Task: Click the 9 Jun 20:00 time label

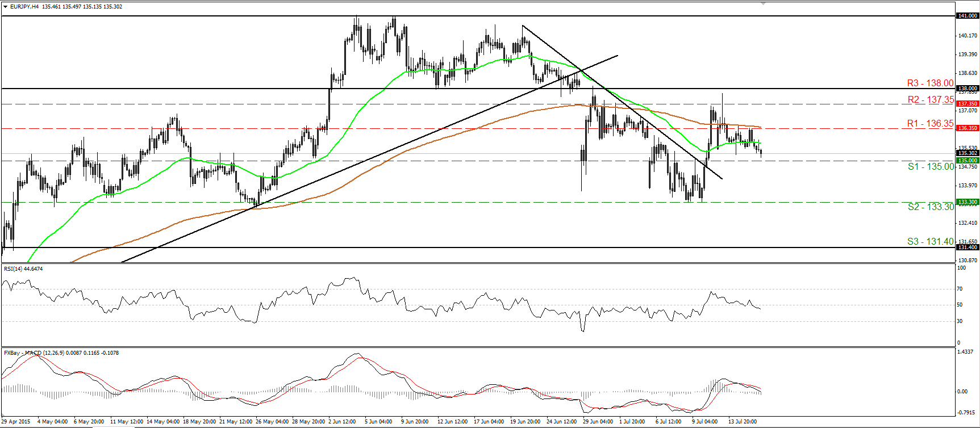Action: click(x=416, y=422)
